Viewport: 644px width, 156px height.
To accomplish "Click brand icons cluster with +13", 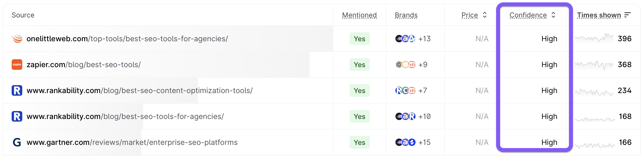I will (x=405, y=39).
